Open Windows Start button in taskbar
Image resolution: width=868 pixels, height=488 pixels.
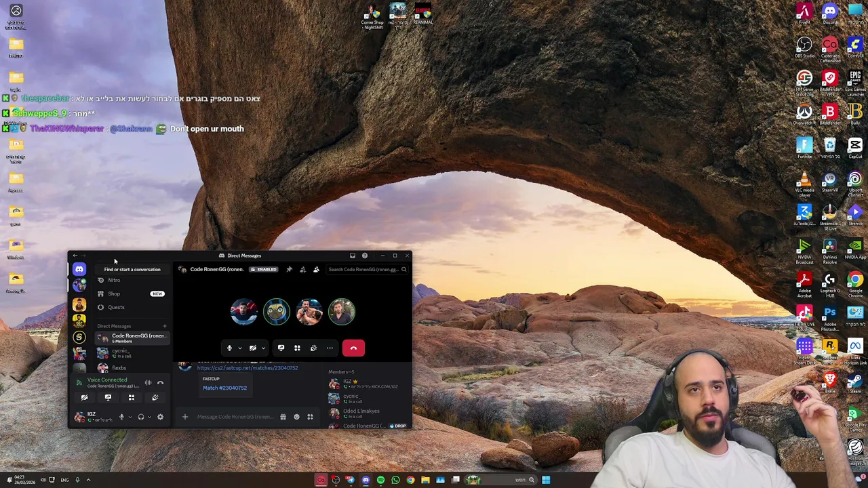546,480
